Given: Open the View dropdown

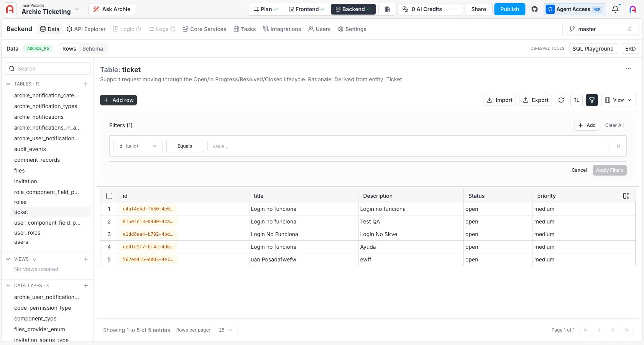Looking at the screenshot, I should pos(618,100).
